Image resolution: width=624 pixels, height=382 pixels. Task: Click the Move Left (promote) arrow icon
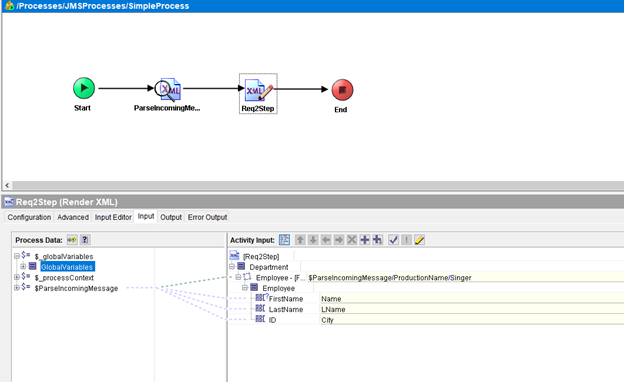coord(326,240)
